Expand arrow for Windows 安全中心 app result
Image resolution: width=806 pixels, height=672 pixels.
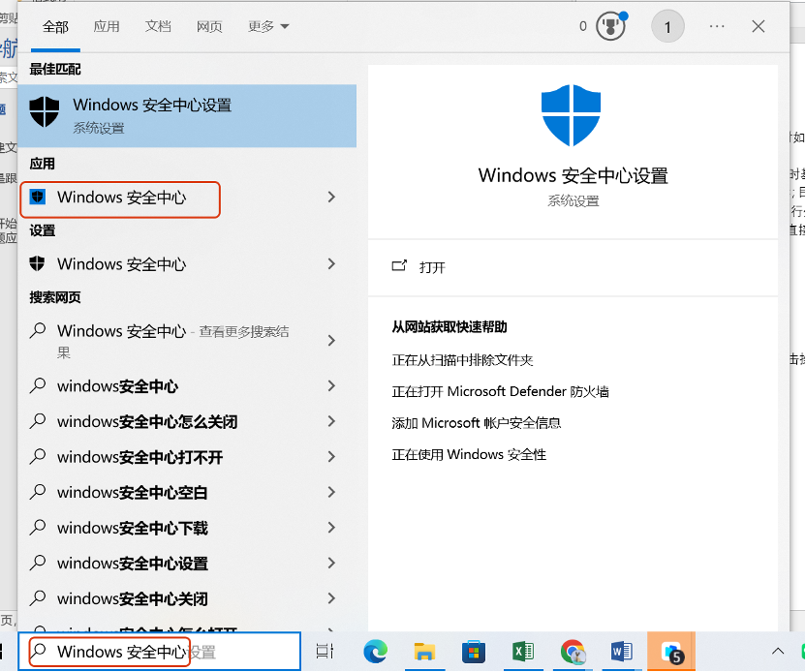pyautogui.click(x=331, y=198)
